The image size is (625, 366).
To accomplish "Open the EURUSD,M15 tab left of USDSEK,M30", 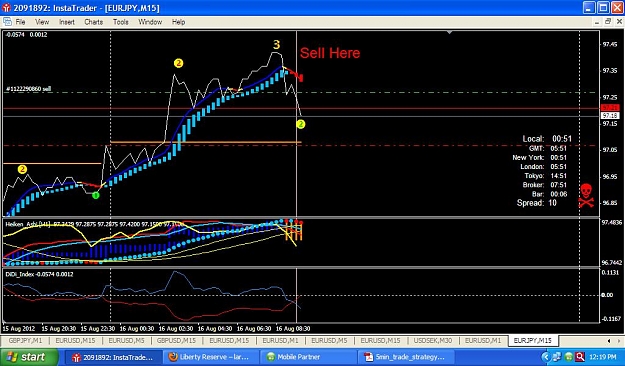I will (x=380, y=340).
